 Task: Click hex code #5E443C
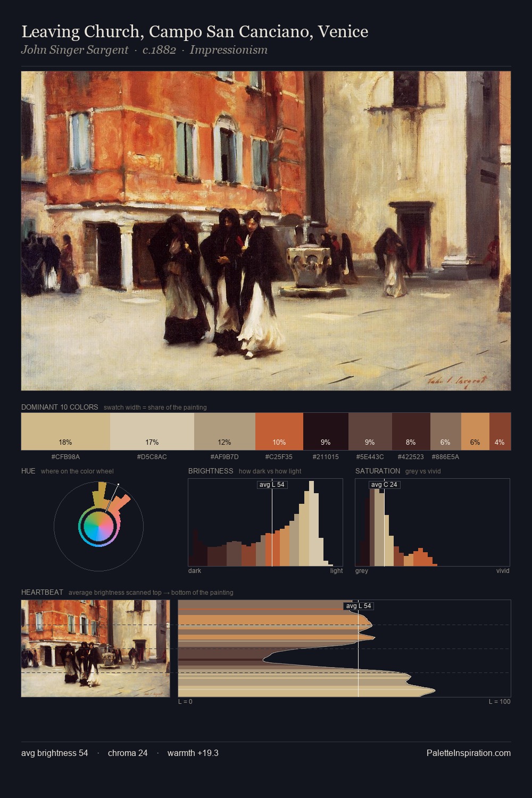[370, 457]
